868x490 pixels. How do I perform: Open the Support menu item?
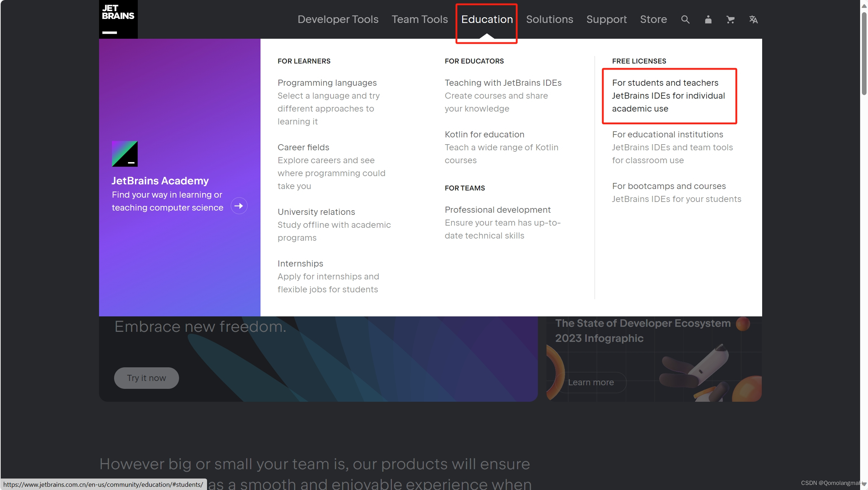606,19
